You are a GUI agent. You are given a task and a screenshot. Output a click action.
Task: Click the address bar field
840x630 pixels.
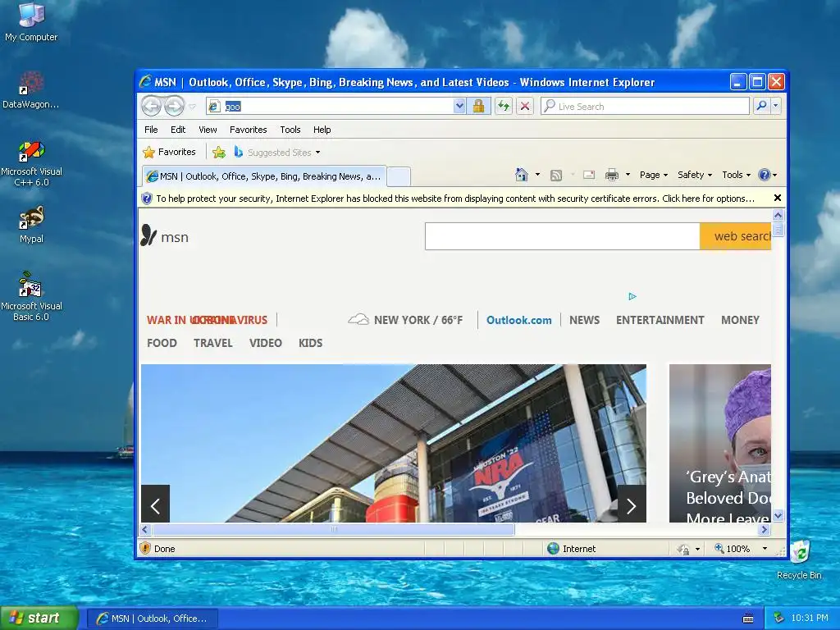331,106
